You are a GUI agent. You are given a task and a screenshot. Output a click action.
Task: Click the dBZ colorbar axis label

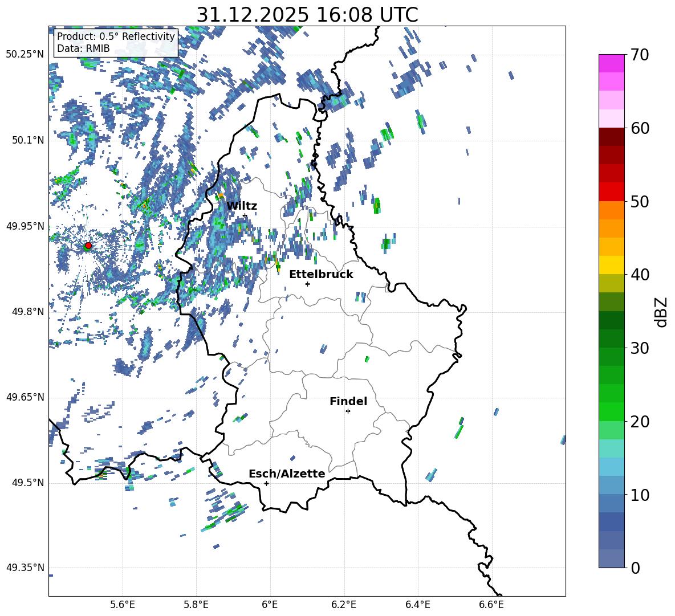(660, 312)
